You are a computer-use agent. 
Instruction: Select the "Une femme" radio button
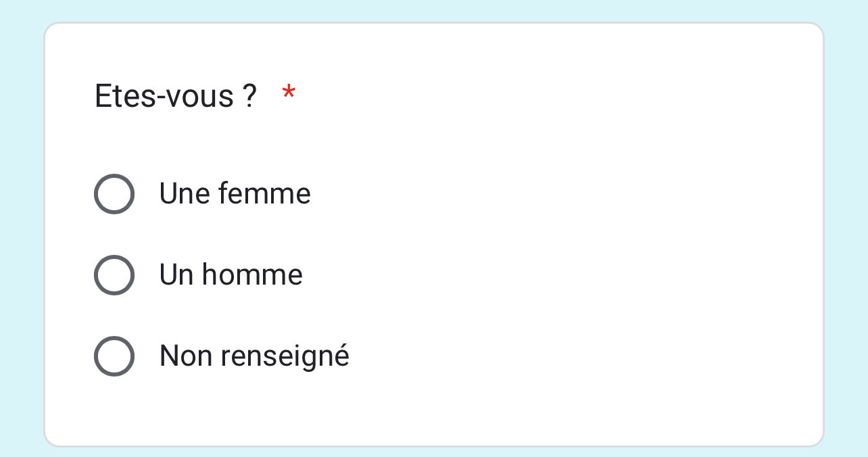(x=114, y=194)
